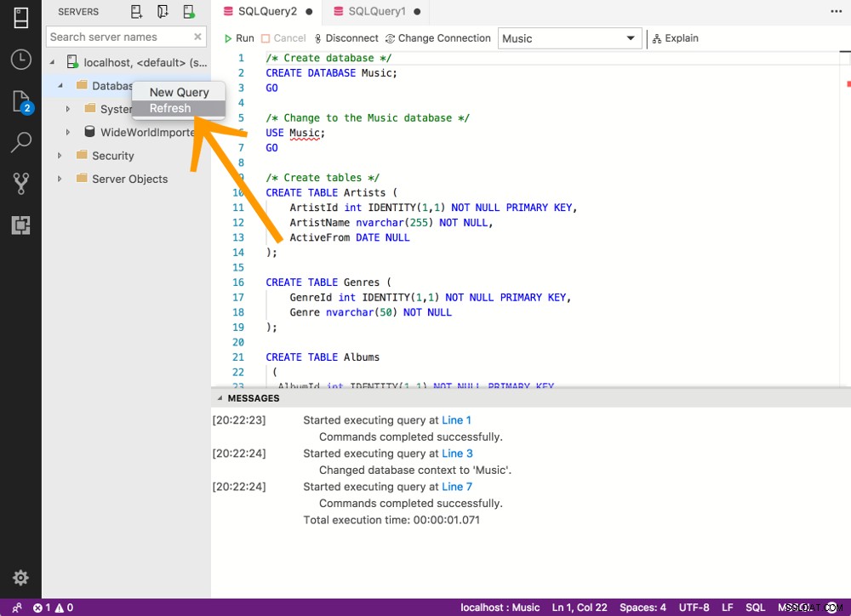This screenshot has width=851, height=616.
Task: Click the leftmost status bar icon
Action: 17,607
